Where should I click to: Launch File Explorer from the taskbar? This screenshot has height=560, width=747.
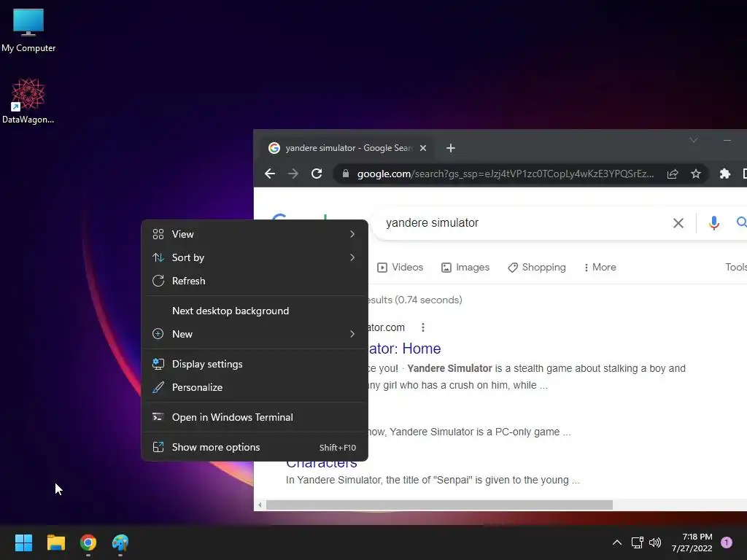point(55,542)
